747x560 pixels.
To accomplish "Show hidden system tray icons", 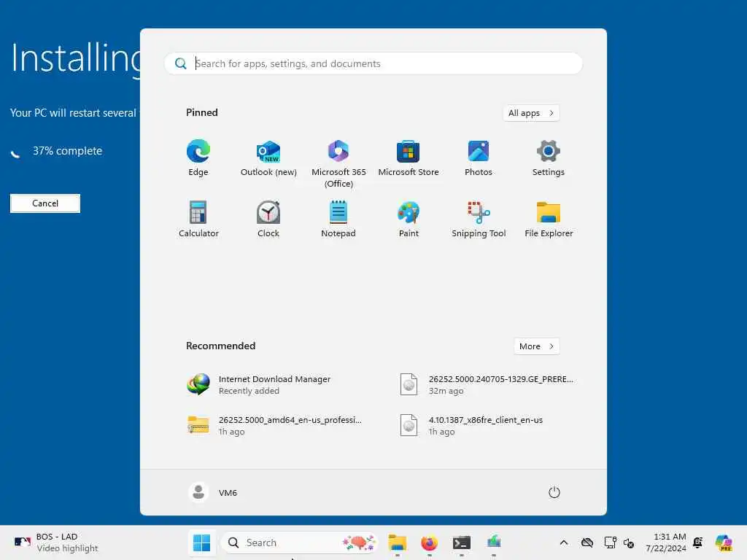I will (x=564, y=542).
